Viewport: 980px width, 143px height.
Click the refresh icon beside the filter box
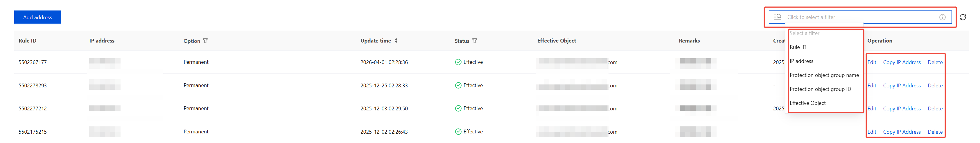pos(963,17)
